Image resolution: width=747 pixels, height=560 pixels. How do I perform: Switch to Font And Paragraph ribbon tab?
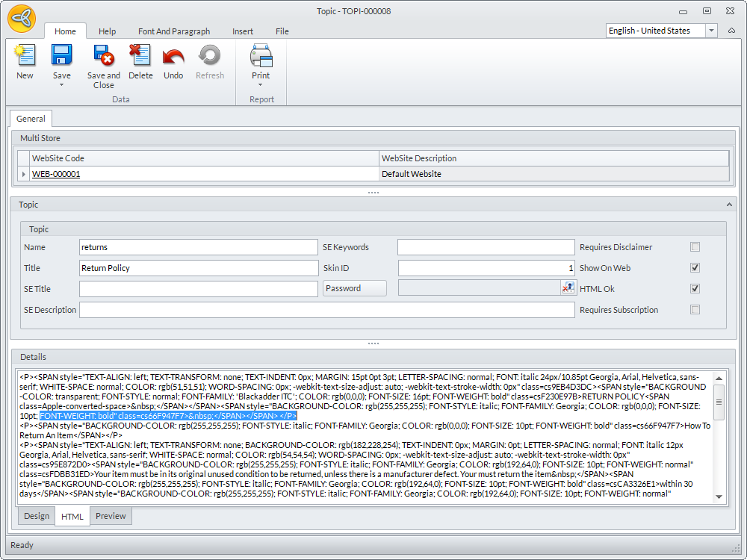coord(174,31)
